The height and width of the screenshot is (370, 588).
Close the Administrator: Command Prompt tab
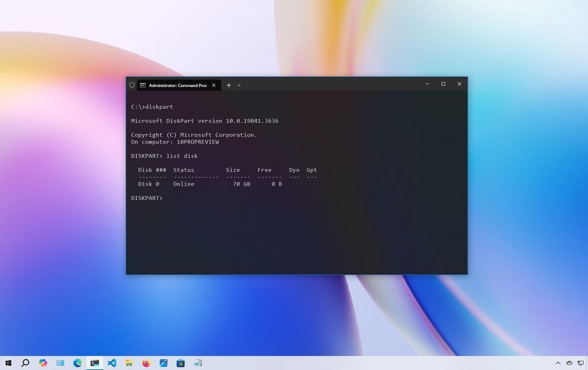(213, 85)
